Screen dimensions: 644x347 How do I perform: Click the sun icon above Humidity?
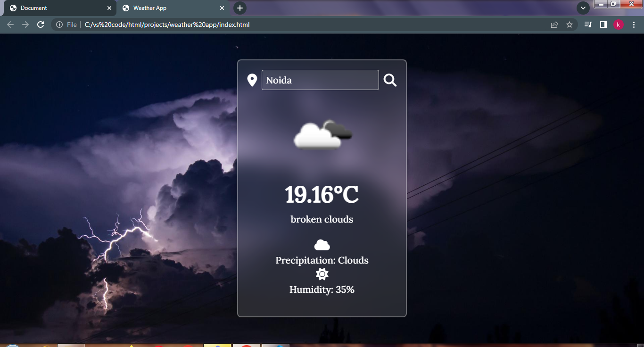tap(322, 274)
